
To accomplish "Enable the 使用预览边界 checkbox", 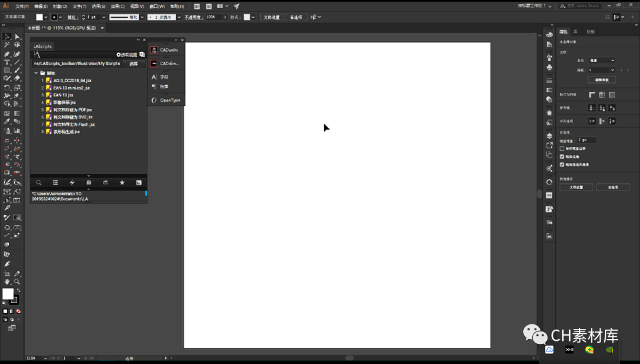I will [562, 149].
